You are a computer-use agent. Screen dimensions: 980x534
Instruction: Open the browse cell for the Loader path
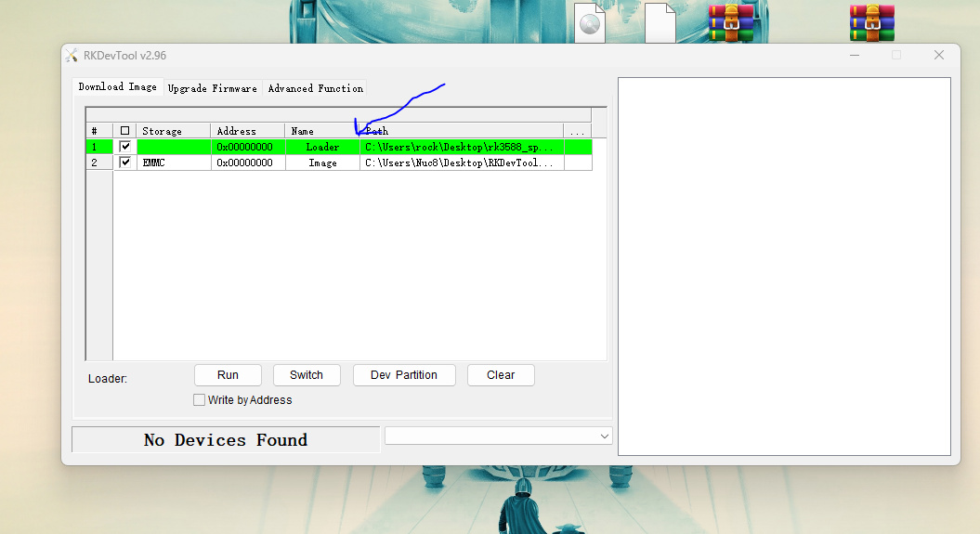(578, 147)
